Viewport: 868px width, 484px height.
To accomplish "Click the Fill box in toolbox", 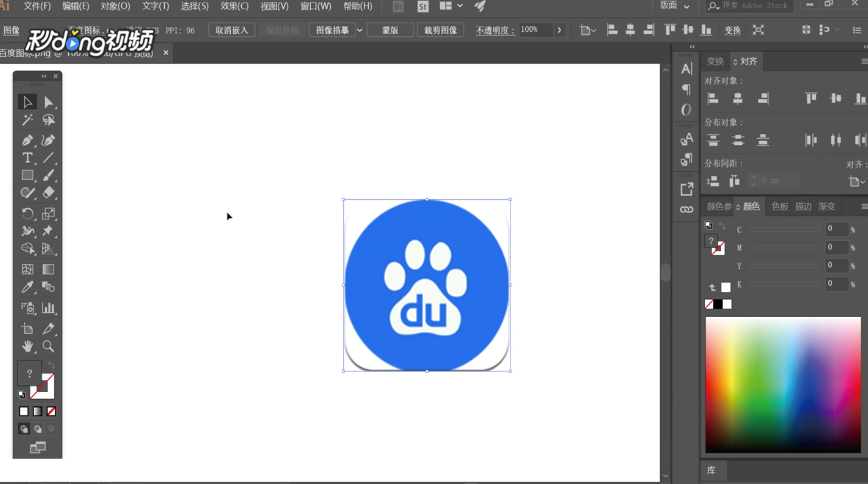I will click(x=29, y=373).
